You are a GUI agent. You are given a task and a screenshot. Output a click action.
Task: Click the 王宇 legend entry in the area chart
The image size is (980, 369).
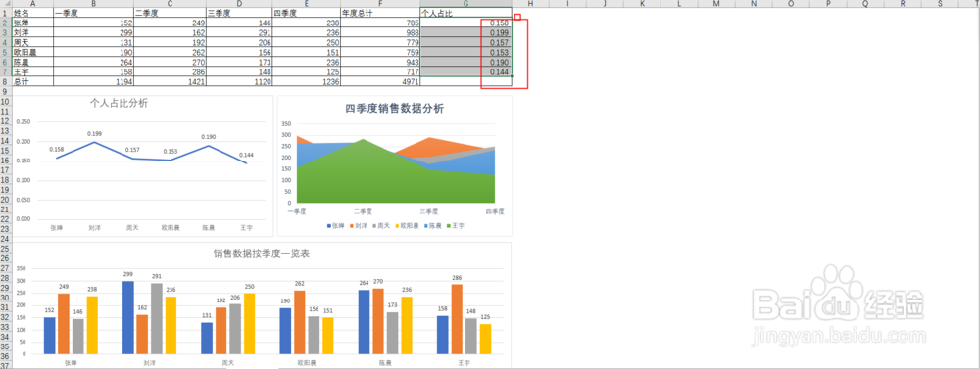tap(455, 225)
